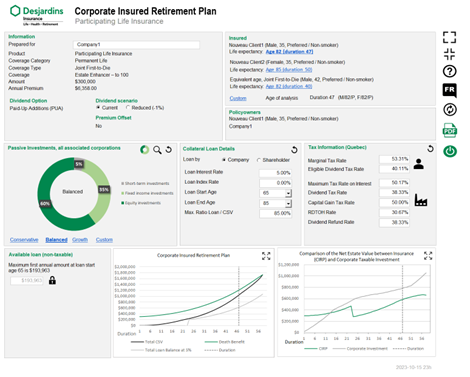The height and width of the screenshot is (377, 470).
Task: Open the help question mark icon
Action: [x=450, y=71]
